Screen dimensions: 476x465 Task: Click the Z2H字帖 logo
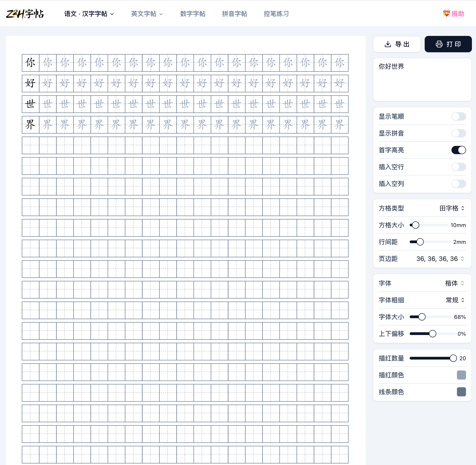pos(25,14)
